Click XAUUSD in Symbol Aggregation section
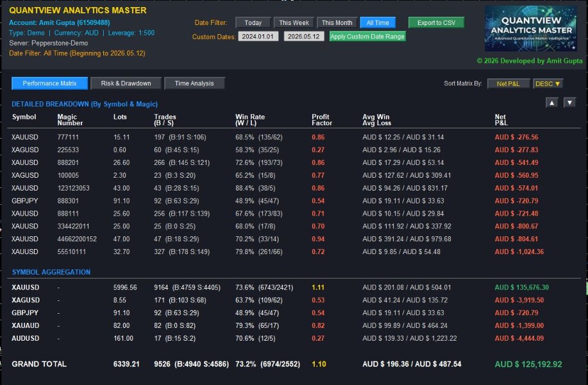Viewport: 588px width, 385px height. pos(25,288)
